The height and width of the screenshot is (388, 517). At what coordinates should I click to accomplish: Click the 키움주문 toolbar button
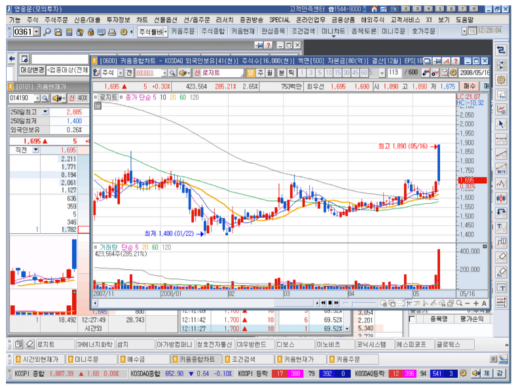(x=183, y=31)
